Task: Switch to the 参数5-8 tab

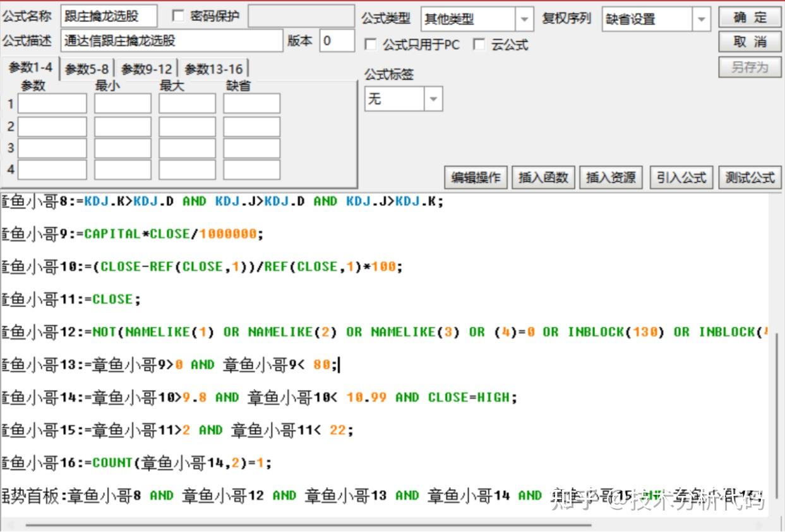Action: tap(87, 69)
